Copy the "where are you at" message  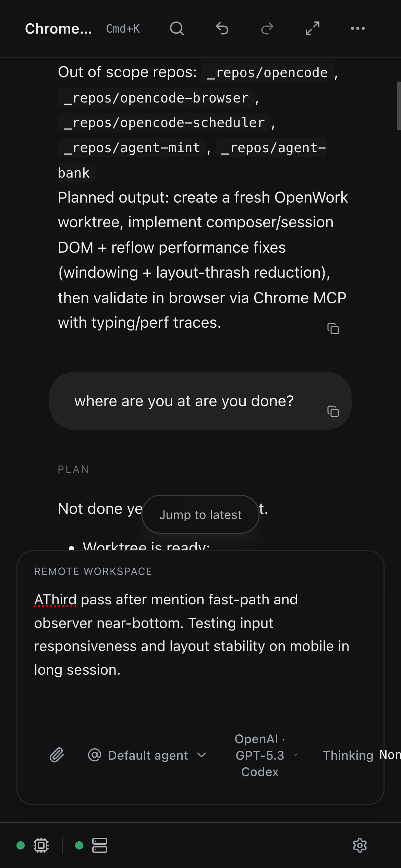pyautogui.click(x=333, y=411)
